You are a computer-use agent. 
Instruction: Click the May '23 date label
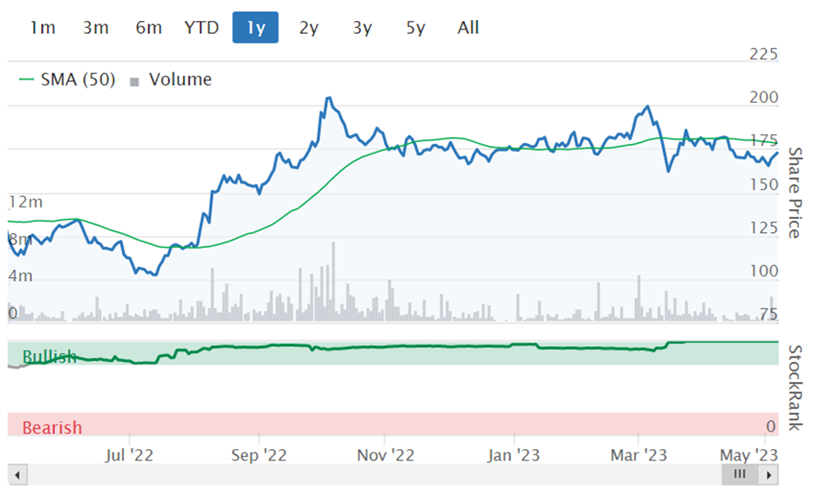tap(748, 455)
